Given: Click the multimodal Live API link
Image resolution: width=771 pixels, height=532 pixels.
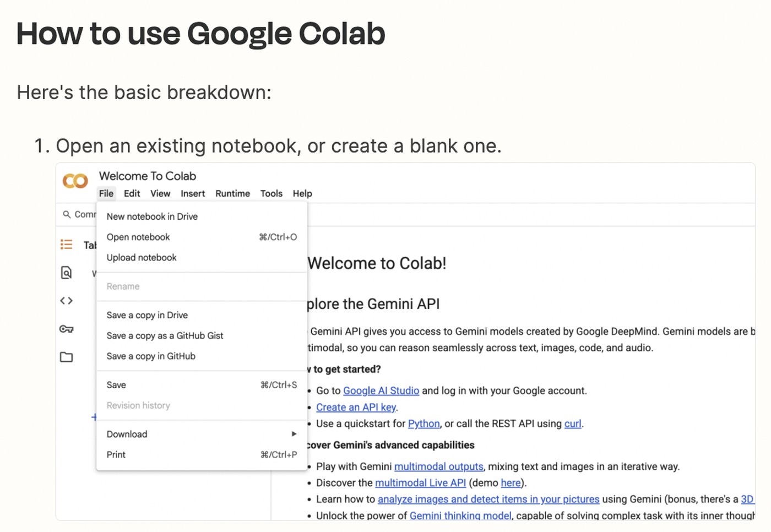Looking at the screenshot, I should [420, 482].
